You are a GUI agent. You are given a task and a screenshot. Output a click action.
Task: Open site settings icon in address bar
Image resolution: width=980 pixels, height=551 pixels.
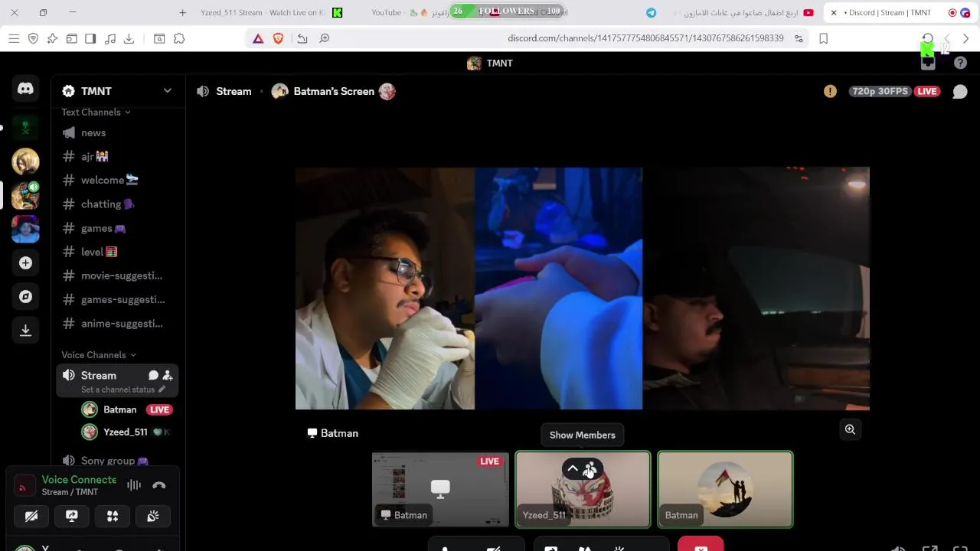click(799, 38)
